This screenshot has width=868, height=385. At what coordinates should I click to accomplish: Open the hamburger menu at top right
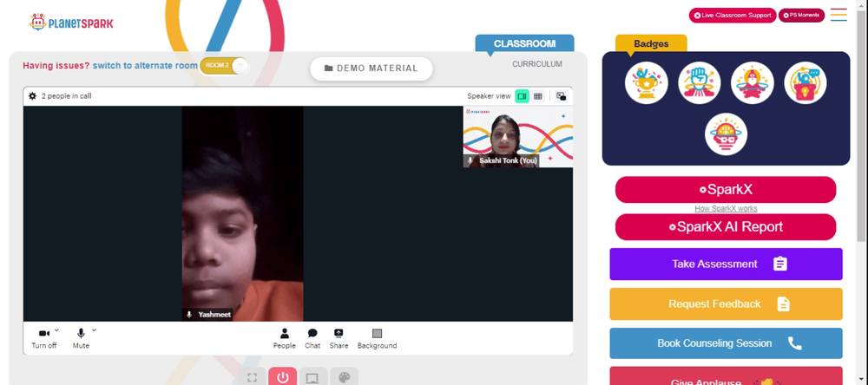838,15
